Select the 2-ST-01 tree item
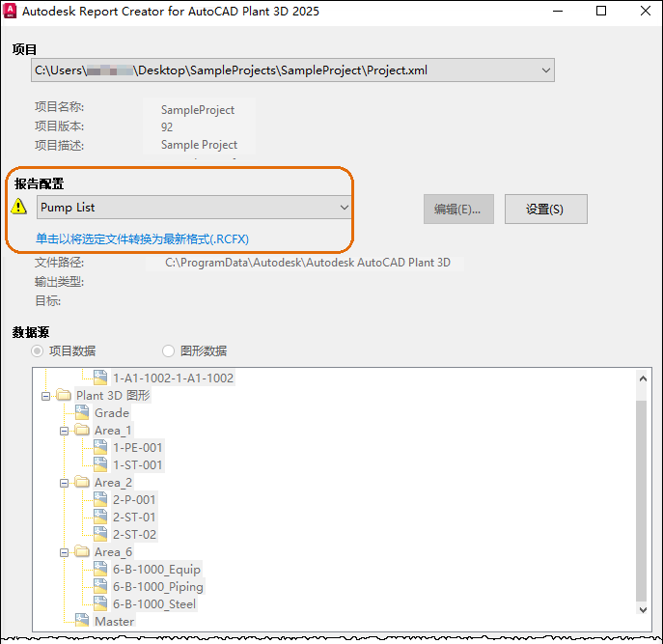 pos(134,517)
